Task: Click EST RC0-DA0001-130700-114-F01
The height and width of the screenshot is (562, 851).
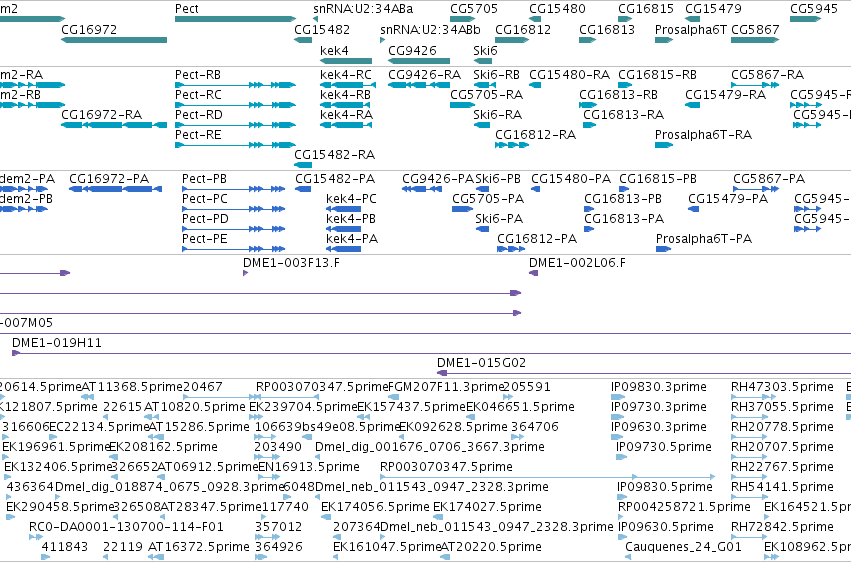Action: point(36,537)
